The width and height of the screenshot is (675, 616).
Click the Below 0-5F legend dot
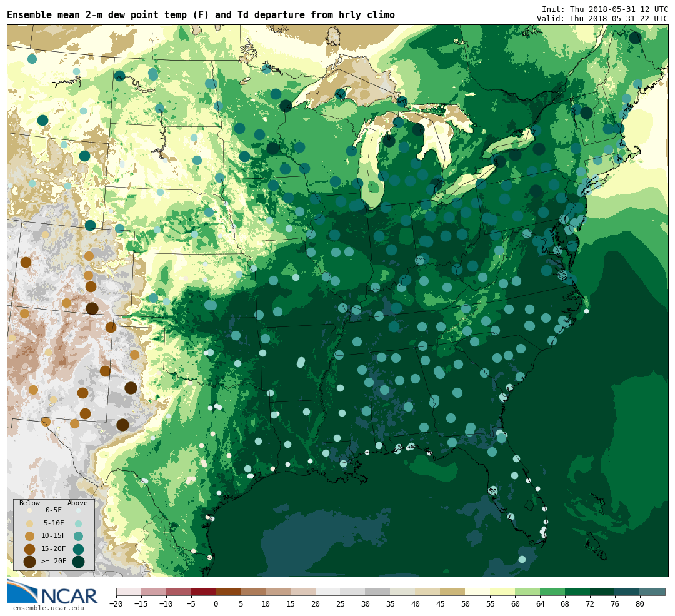tap(30, 510)
